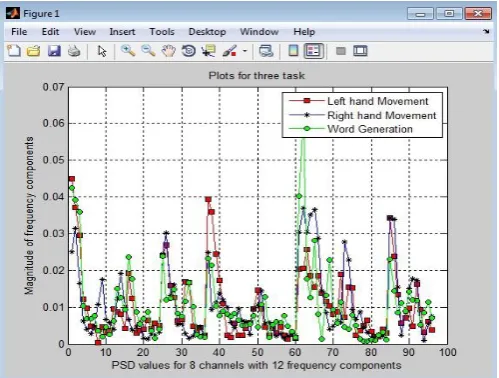Click the blue star legend marker

pyautogui.click(x=307, y=115)
